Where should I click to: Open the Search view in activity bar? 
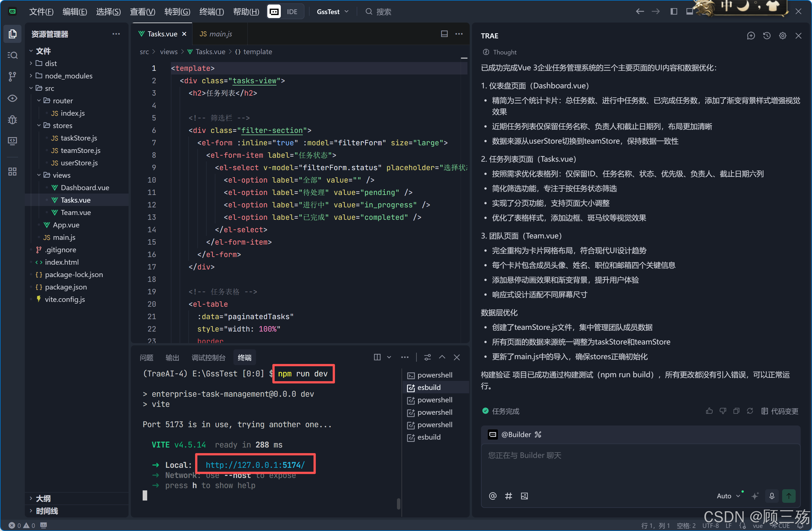[x=13, y=55]
